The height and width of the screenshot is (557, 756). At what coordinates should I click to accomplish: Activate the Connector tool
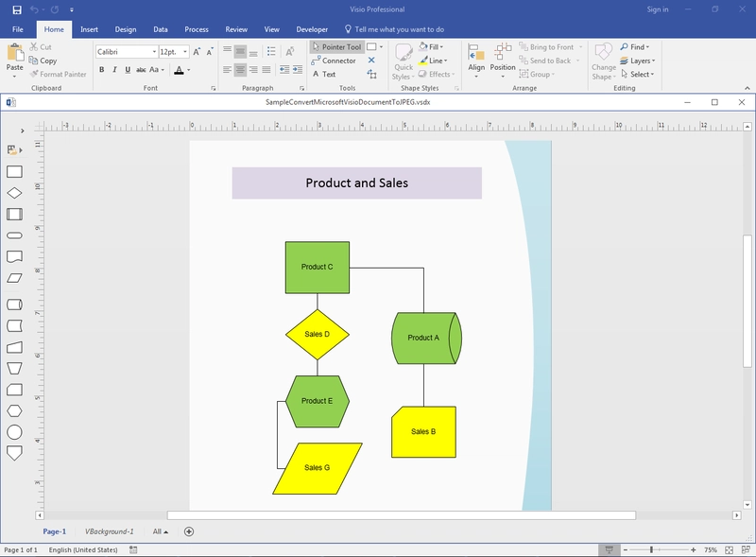click(334, 61)
